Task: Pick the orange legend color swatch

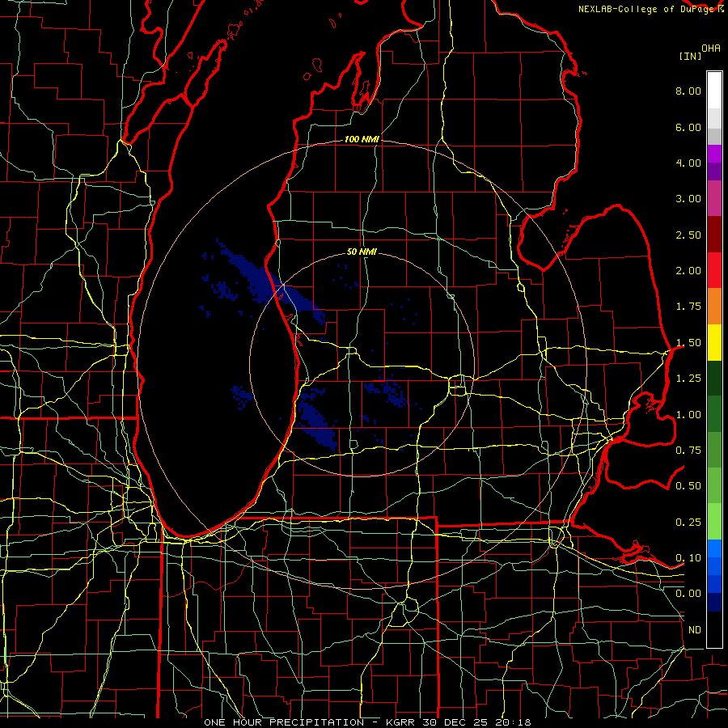Action: [714, 307]
